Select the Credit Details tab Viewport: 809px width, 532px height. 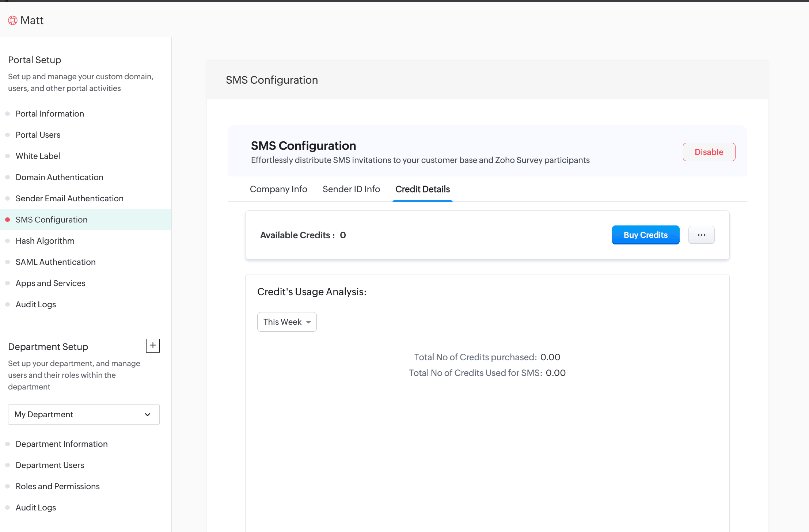pos(422,189)
